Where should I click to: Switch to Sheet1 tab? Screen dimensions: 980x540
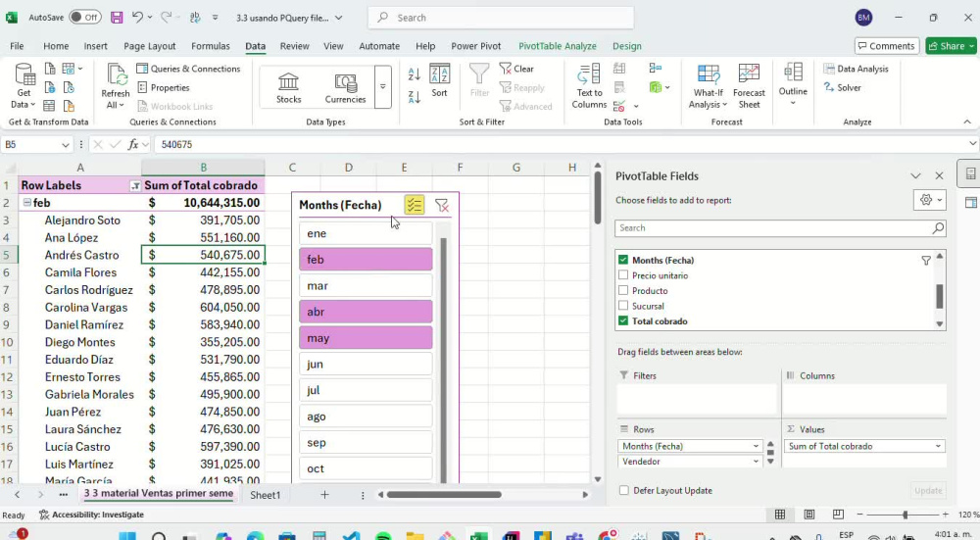[265, 495]
